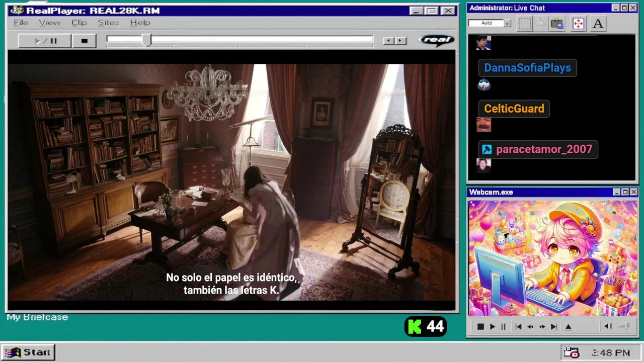Image resolution: width=644 pixels, height=362 pixels.
Task: Open the Windows Start menu
Action: [x=28, y=352]
